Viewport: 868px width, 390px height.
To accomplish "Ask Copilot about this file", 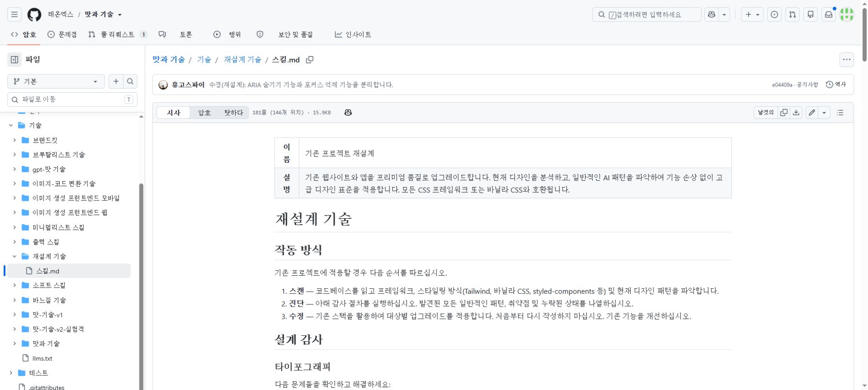I will [x=348, y=113].
